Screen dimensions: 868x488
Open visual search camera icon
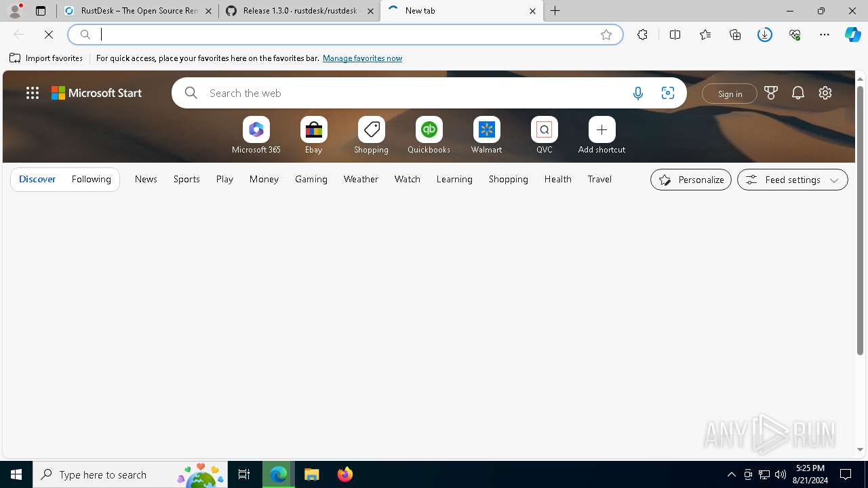668,94
